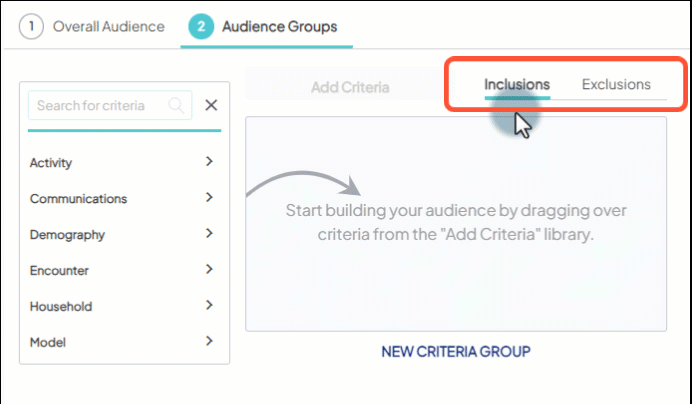Expand the Model category chevron
This screenshot has height=404, width=692.
(210, 341)
